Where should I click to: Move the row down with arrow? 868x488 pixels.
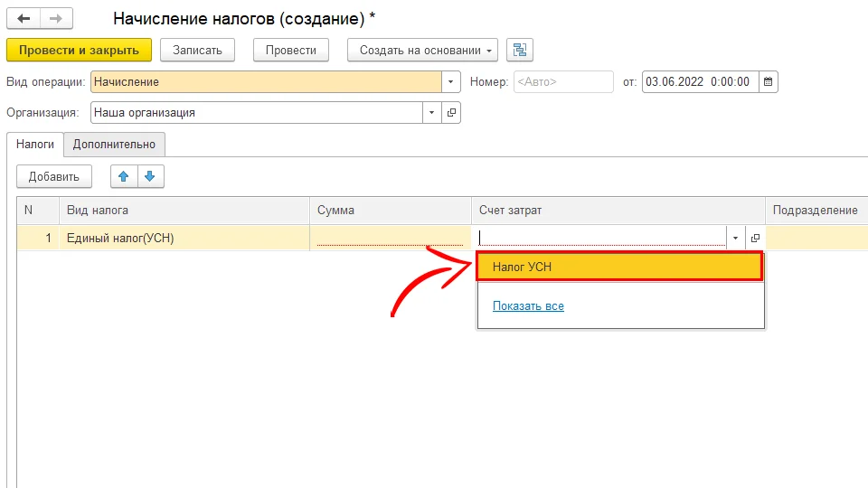[150, 176]
